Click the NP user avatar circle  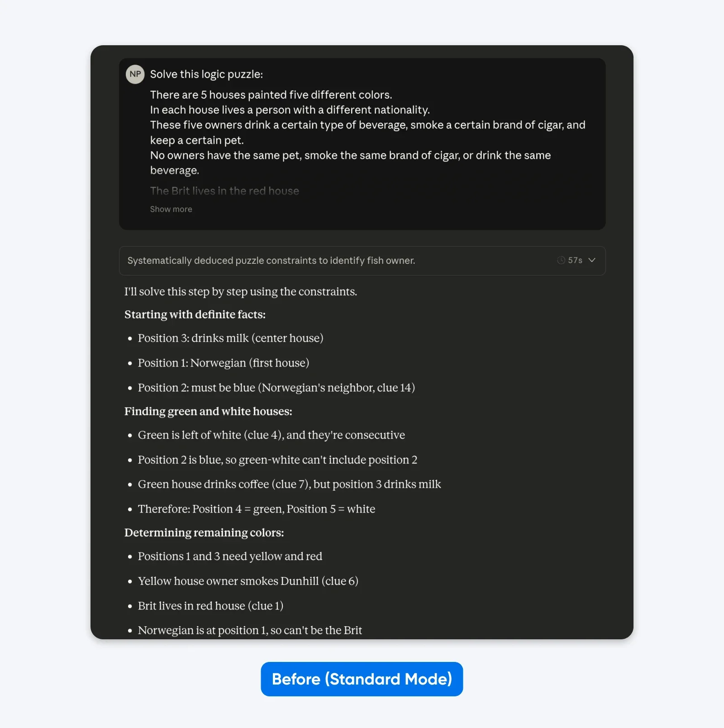click(135, 74)
